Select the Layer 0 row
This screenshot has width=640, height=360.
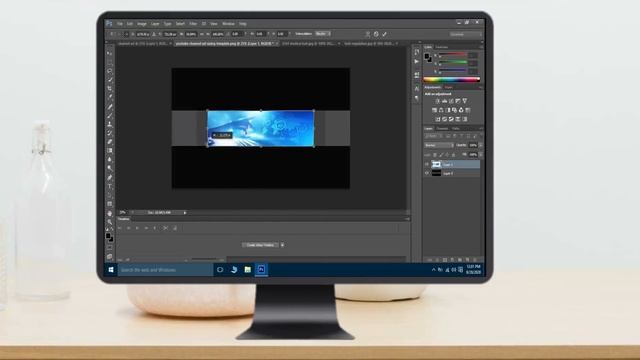pyautogui.click(x=452, y=173)
